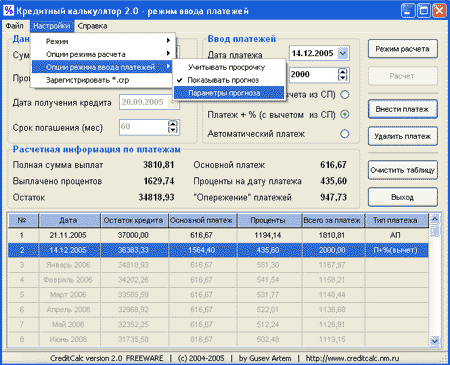The image size is (450, 365).
Task: Expand Опции режима расчета submenu
Action: pyautogui.click(x=103, y=54)
